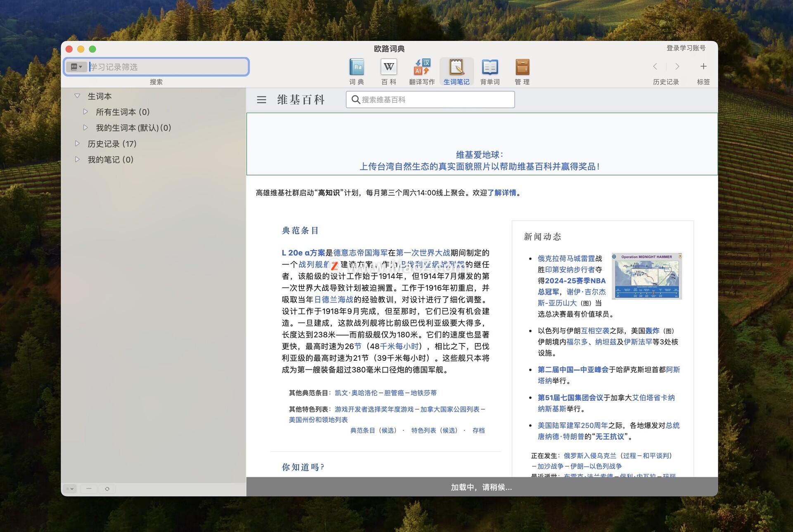
Task: Select 历史记录 (17) in the sidebar
Action: [112, 144]
